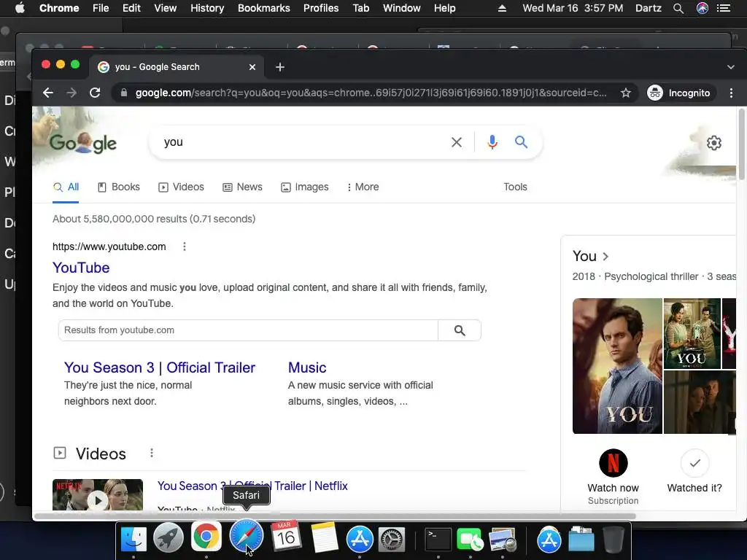Click the 'Results from youtube.com' field
This screenshot has width=747, height=560.
(248, 330)
